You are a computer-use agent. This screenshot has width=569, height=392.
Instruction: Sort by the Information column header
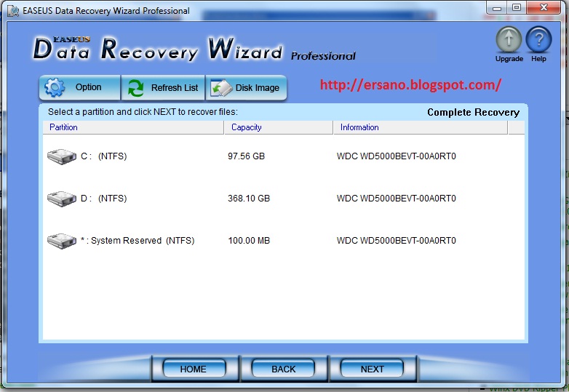[421, 127]
